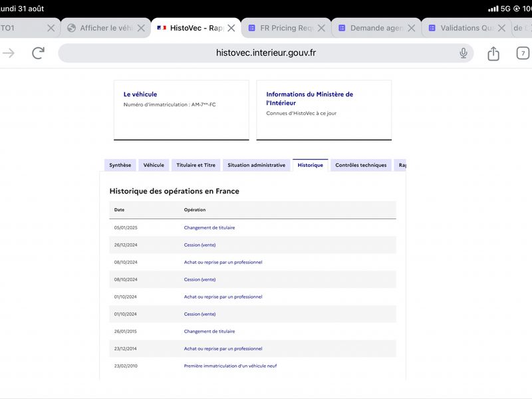
Task: Close the Demande agent tab
Action: coord(411,28)
